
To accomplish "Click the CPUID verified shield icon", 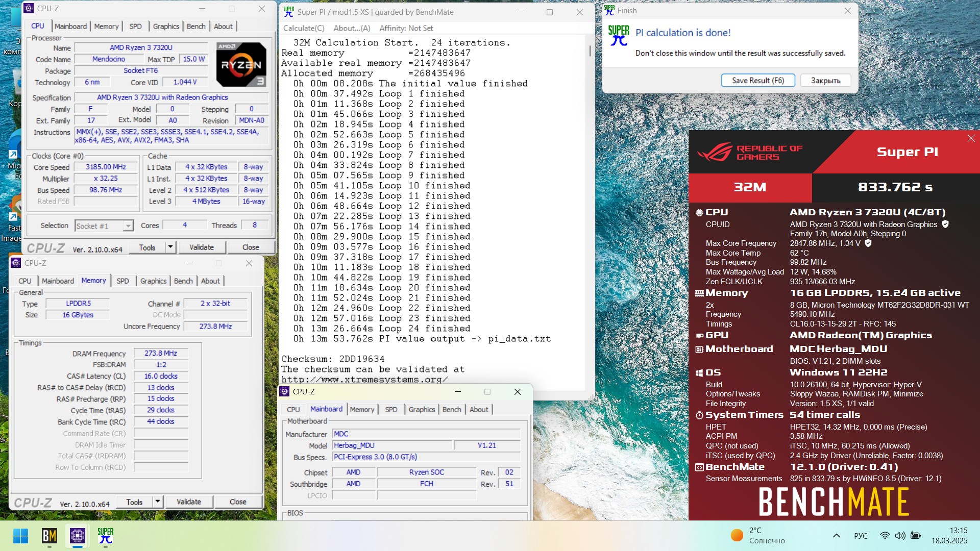I will tap(945, 224).
